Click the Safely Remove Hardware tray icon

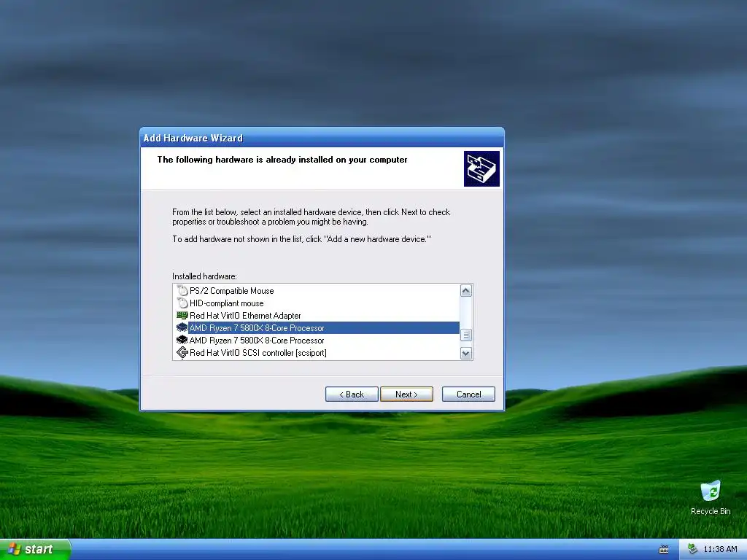(693, 549)
